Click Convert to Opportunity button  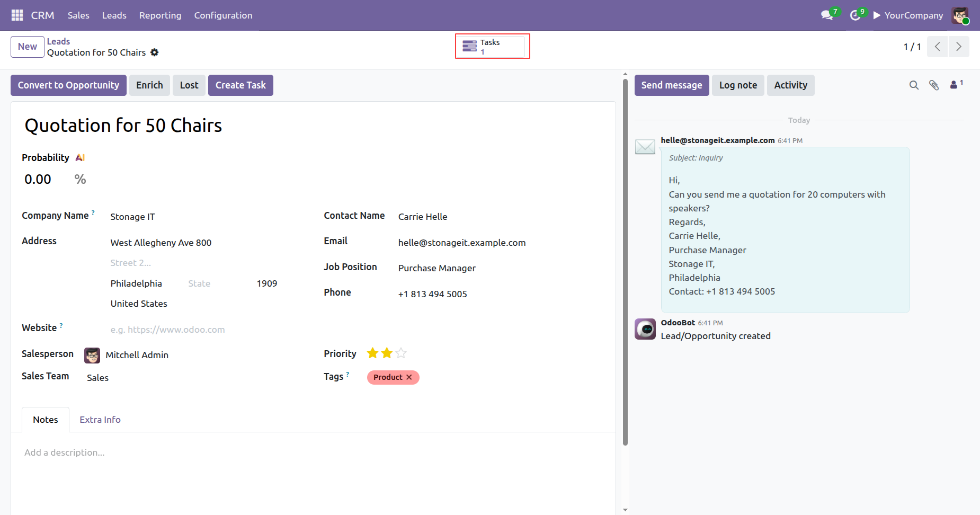click(68, 85)
